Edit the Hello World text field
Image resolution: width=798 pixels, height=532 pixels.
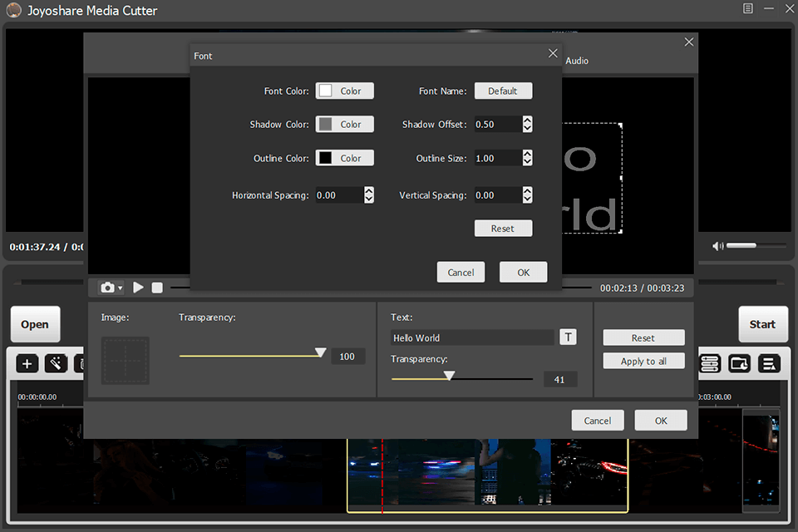(472, 337)
